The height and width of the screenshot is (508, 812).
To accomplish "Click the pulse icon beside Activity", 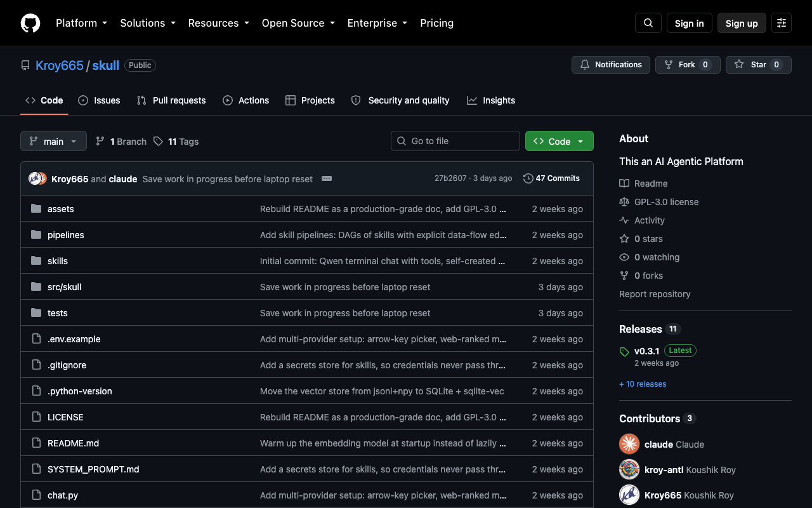I will click(x=624, y=220).
